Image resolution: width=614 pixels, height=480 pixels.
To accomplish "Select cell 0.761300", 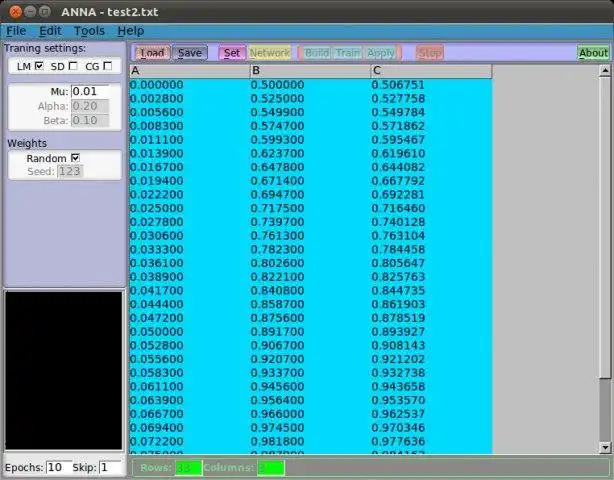I will point(277,236).
